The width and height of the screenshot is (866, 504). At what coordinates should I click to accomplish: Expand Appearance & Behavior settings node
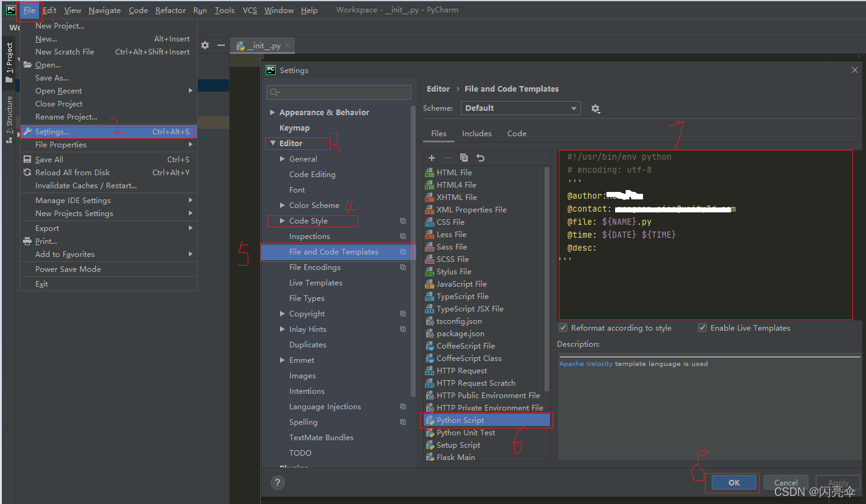[x=273, y=113]
